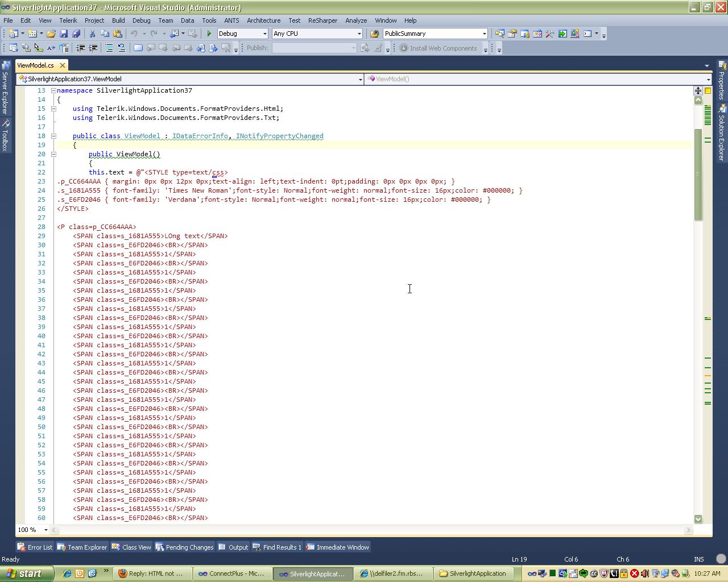This screenshot has height=582, width=728.
Task: Expand the Server Explorer side panel
Action: tap(5, 89)
